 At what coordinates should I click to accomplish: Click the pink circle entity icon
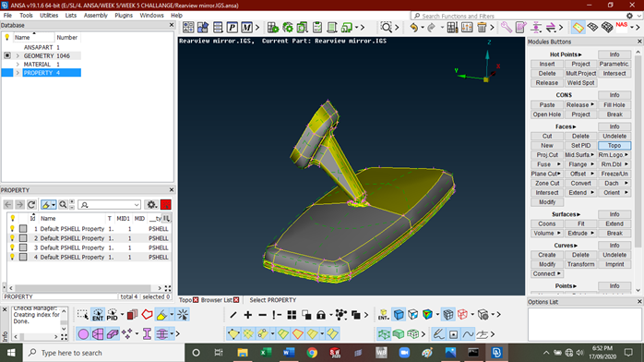[x=83, y=333]
